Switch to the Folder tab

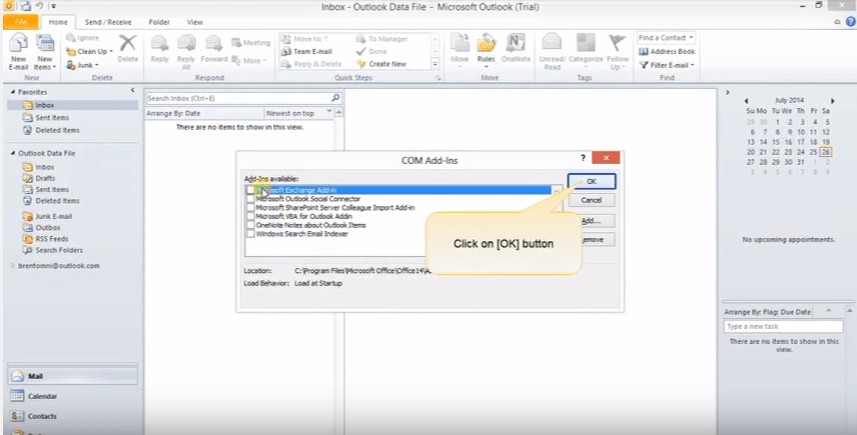159,22
